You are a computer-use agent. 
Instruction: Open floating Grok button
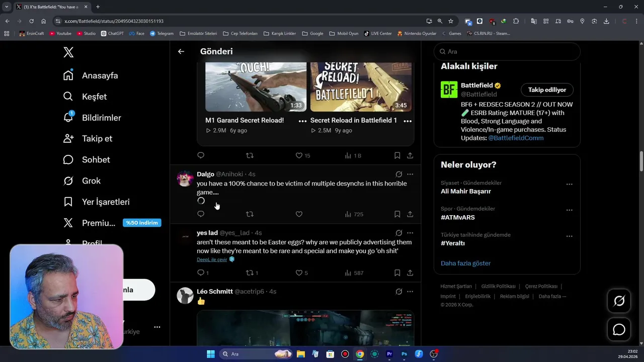coord(619,301)
